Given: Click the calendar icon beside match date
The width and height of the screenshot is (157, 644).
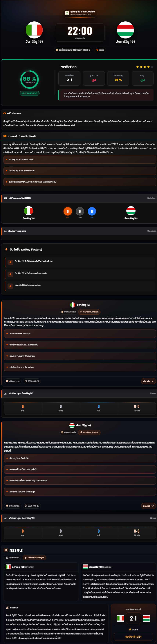Looking at the screenshot, I should coord(57,50).
